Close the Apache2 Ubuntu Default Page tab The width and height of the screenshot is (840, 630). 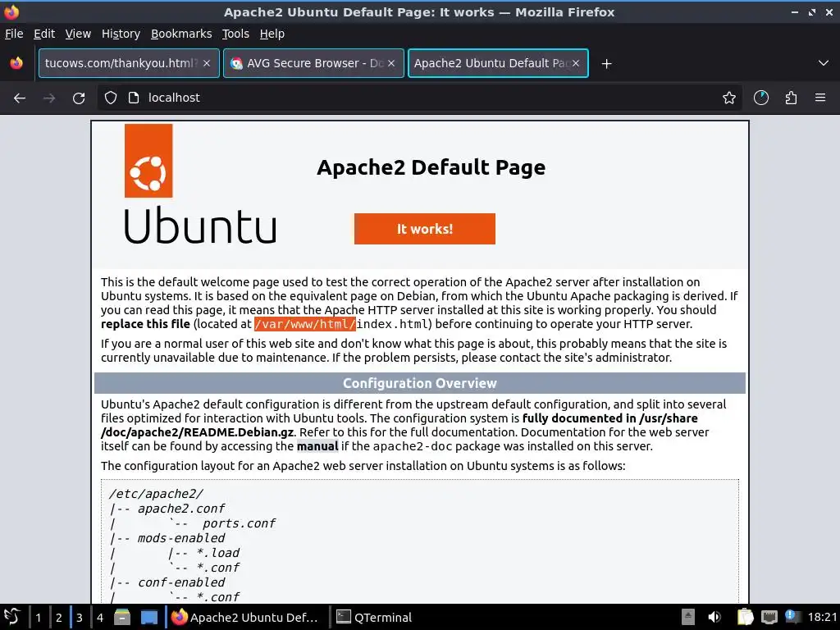click(x=576, y=63)
